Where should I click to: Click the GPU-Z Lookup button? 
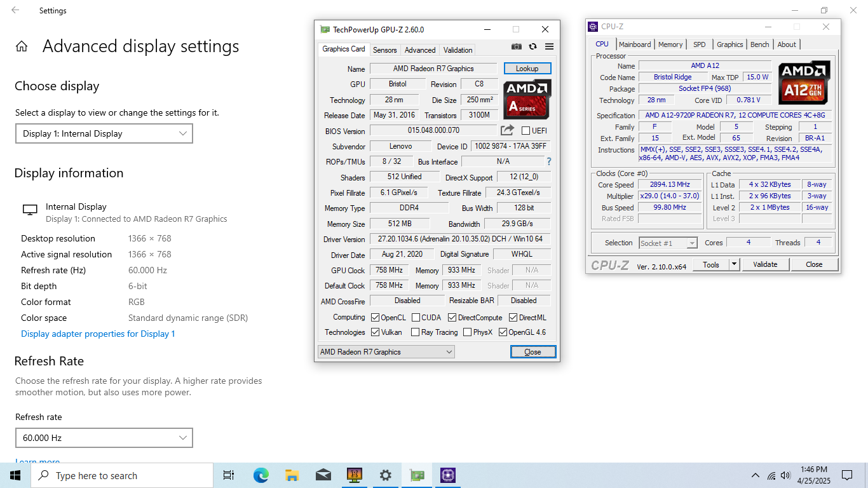coord(527,68)
